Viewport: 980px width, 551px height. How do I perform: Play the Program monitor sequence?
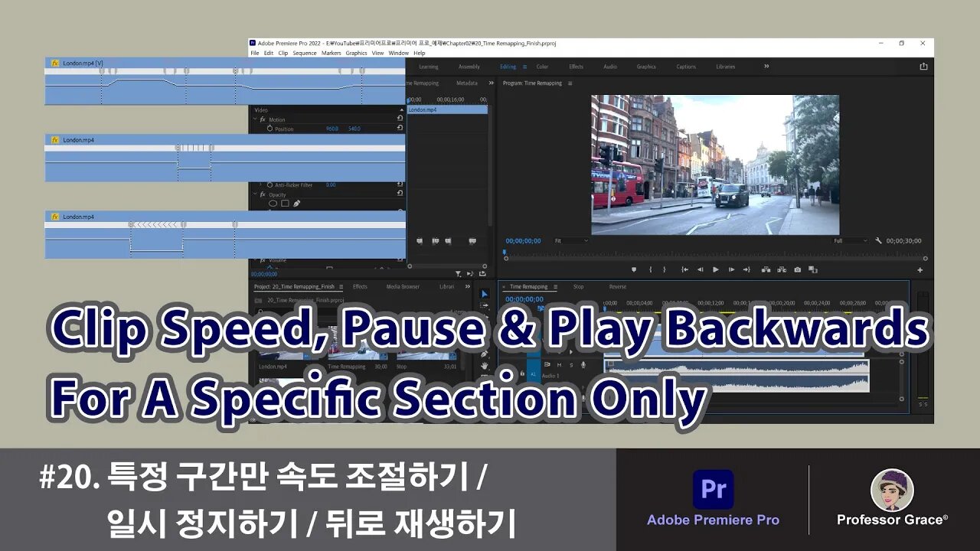tap(716, 269)
